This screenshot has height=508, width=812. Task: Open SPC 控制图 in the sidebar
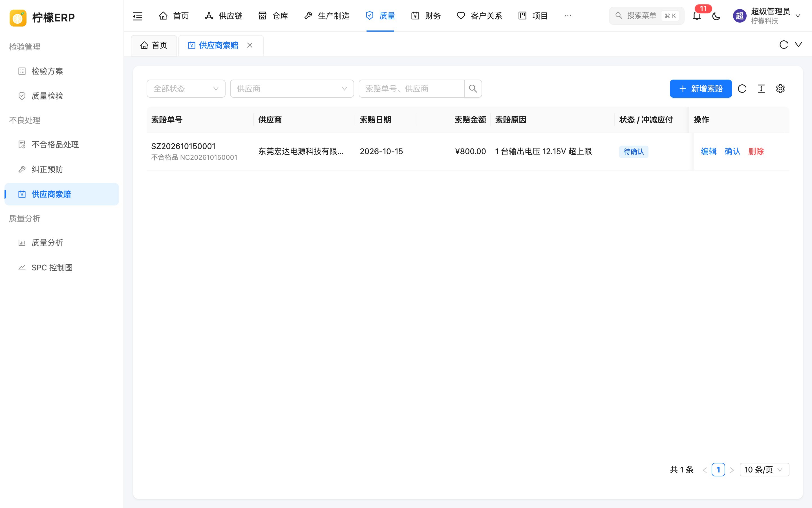tap(62, 268)
